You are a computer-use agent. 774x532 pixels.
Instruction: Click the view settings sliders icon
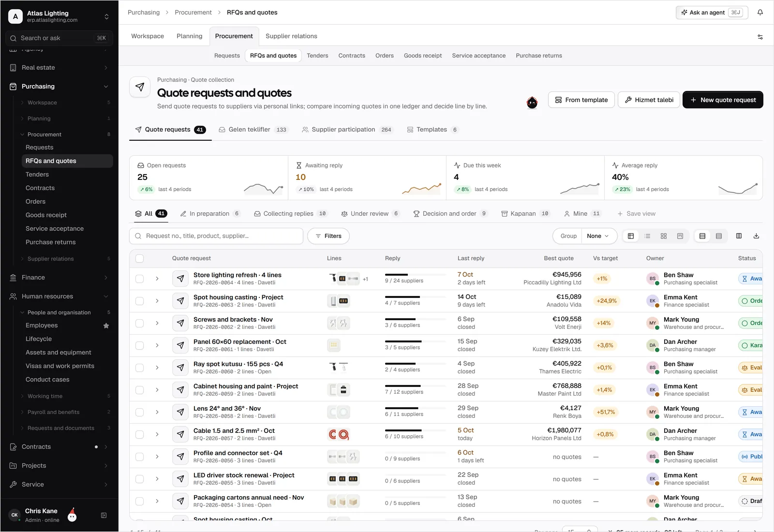point(760,37)
